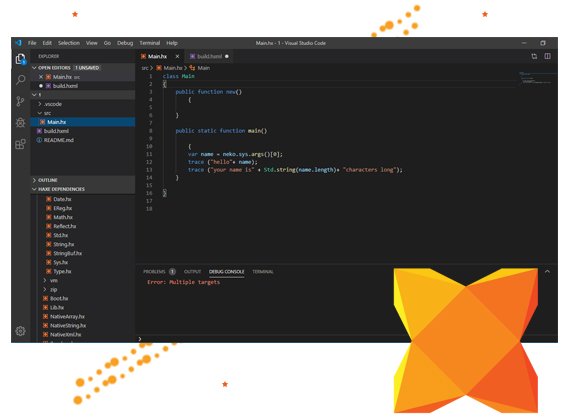Click the compare changes icon in editor toolbar

(x=534, y=56)
